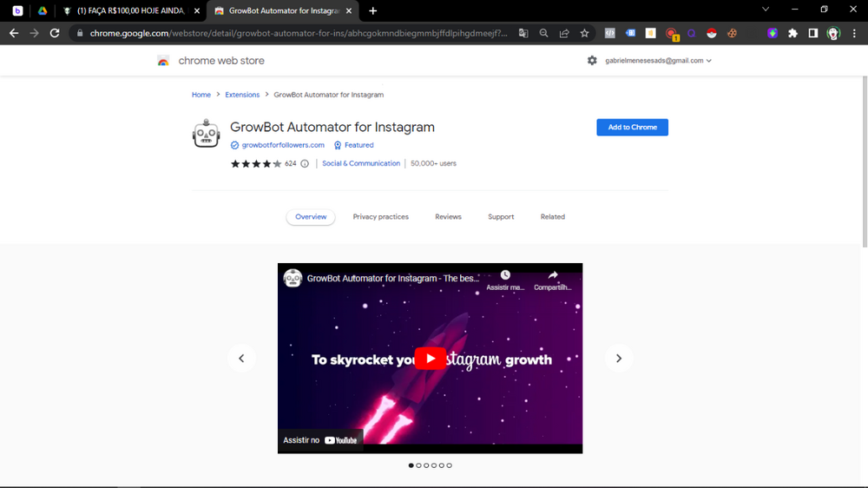This screenshot has height=488, width=868.
Task: Go to the Extensions breadcrumb link
Action: (242, 95)
